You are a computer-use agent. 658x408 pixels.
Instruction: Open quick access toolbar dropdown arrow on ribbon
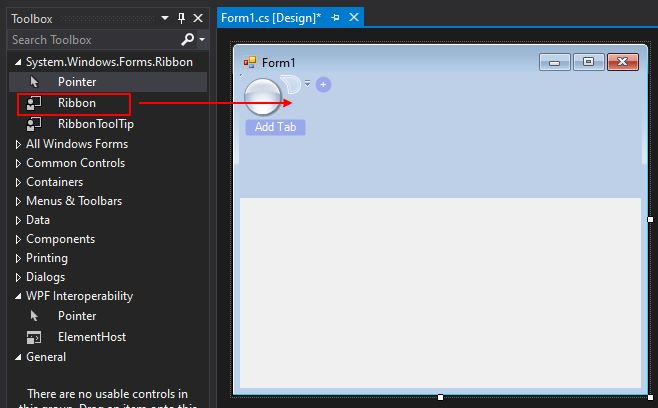point(308,83)
